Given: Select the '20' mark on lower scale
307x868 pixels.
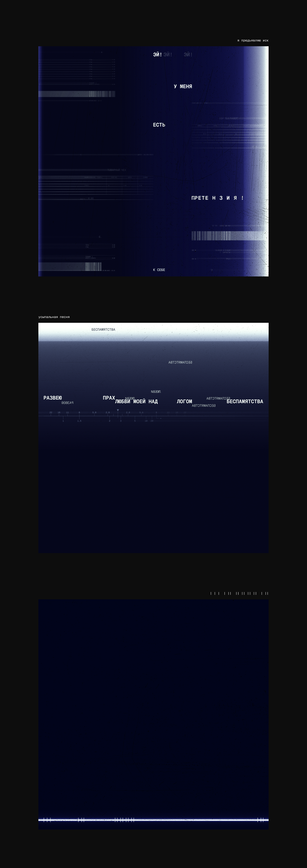Looking at the screenshot, I should pos(152,421).
